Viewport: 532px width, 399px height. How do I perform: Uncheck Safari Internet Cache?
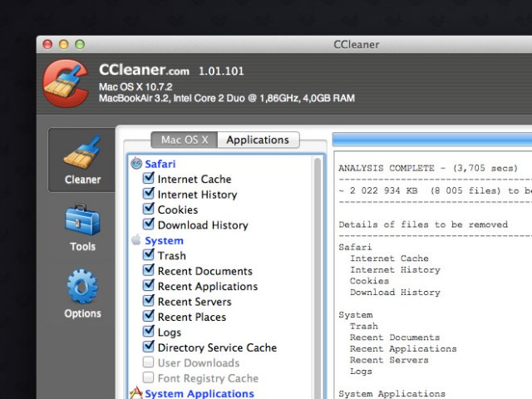coord(148,178)
